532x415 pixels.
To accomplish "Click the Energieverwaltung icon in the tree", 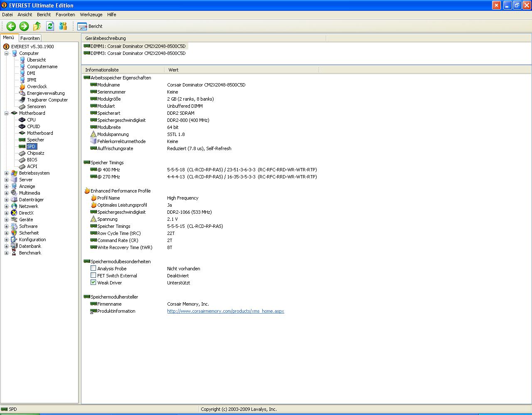I will coord(22,93).
